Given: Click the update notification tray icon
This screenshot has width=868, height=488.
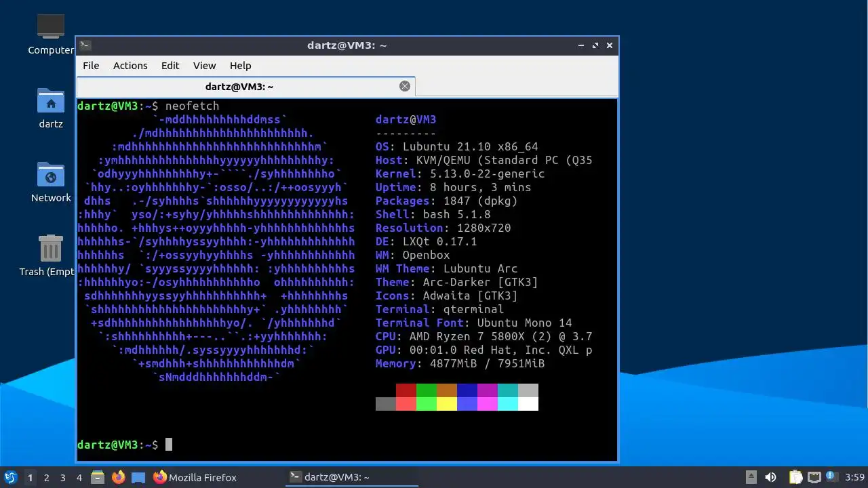Looking at the screenshot, I should pos(831,476).
